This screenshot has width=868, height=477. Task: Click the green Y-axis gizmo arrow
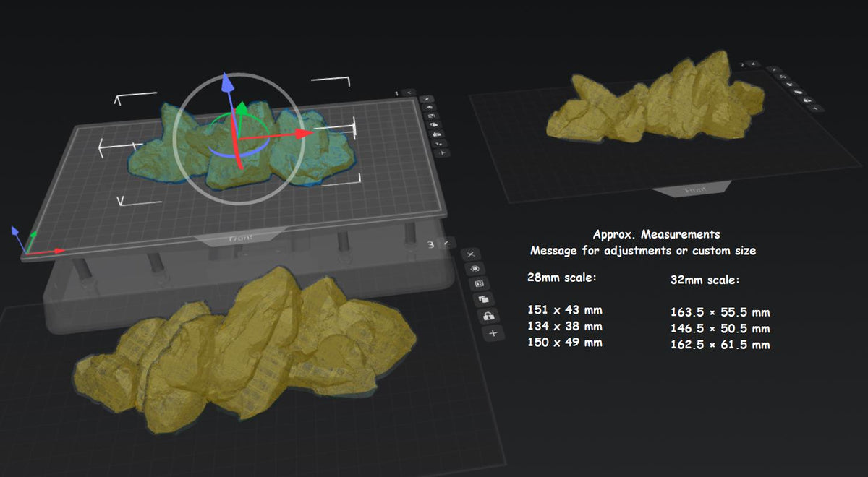(x=243, y=108)
